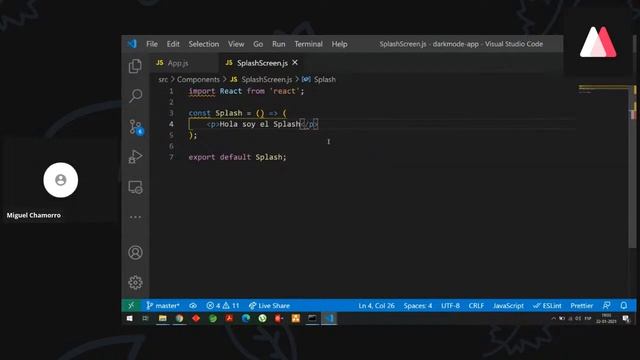Open Problems via errors and warnings count

222,305
